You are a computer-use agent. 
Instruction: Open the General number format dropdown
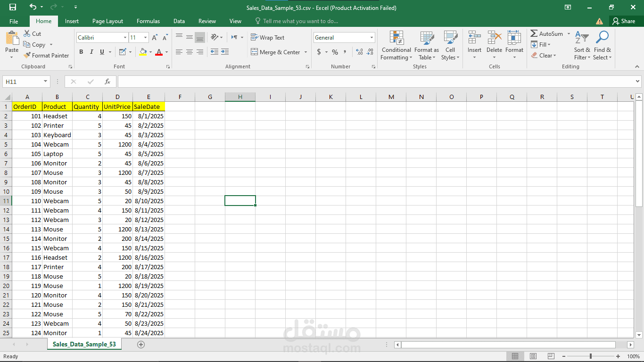click(372, 37)
